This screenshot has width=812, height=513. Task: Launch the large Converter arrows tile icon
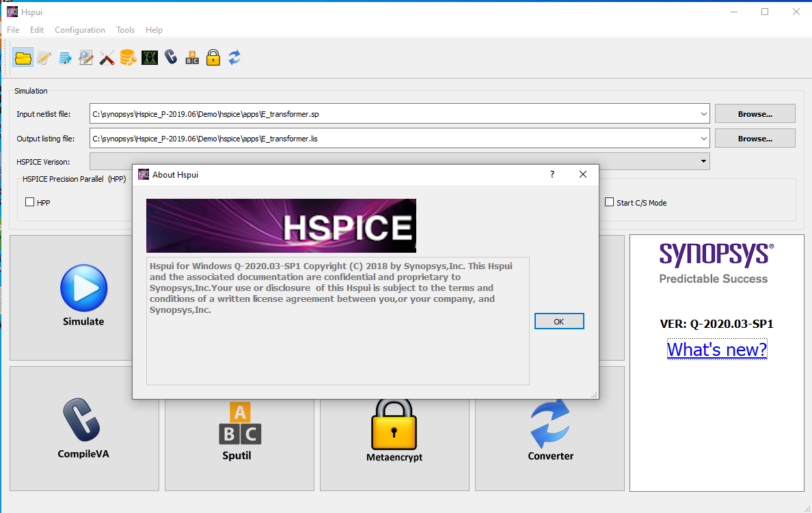pyautogui.click(x=550, y=424)
